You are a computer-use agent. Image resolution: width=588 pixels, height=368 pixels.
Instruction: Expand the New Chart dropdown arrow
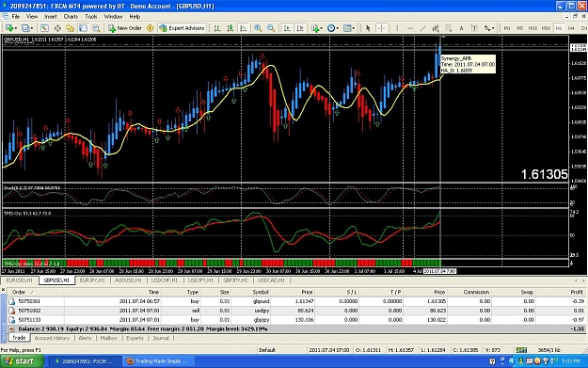(16, 28)
